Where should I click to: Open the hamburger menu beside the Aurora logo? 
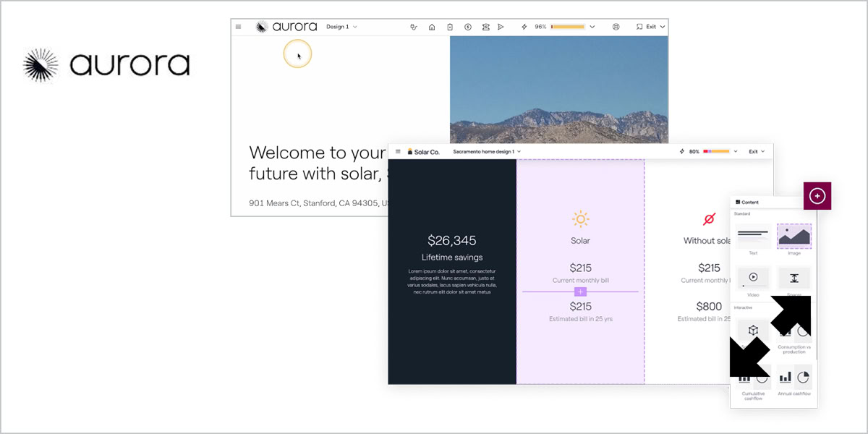pyautogui.click(x=238, y=27)
